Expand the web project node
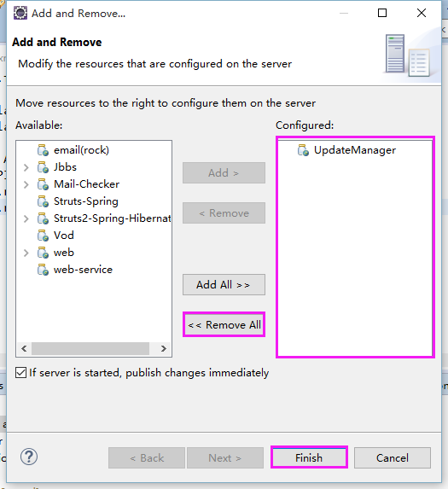The height and width of the screenshot is (489, 448). pyautogui.click(x=26, y=253)
